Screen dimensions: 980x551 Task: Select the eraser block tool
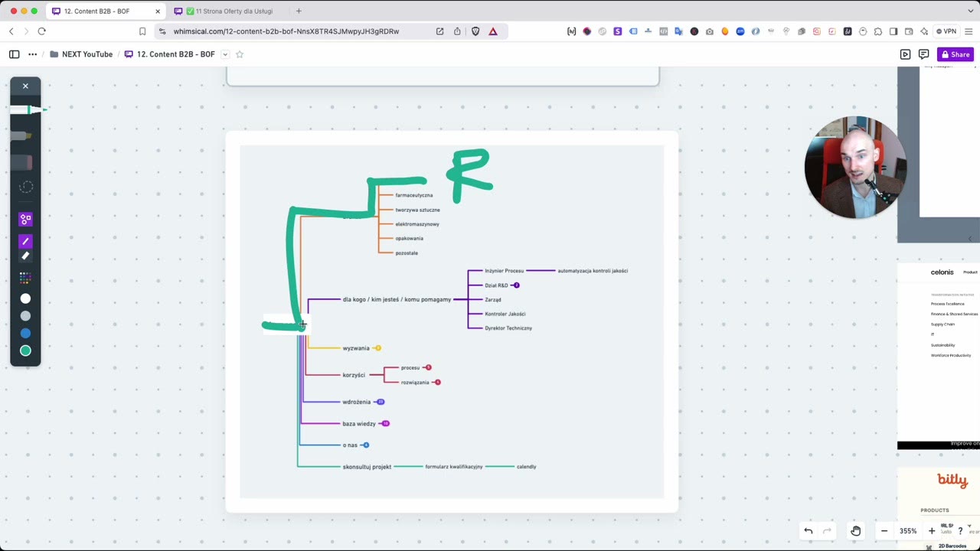21,162
